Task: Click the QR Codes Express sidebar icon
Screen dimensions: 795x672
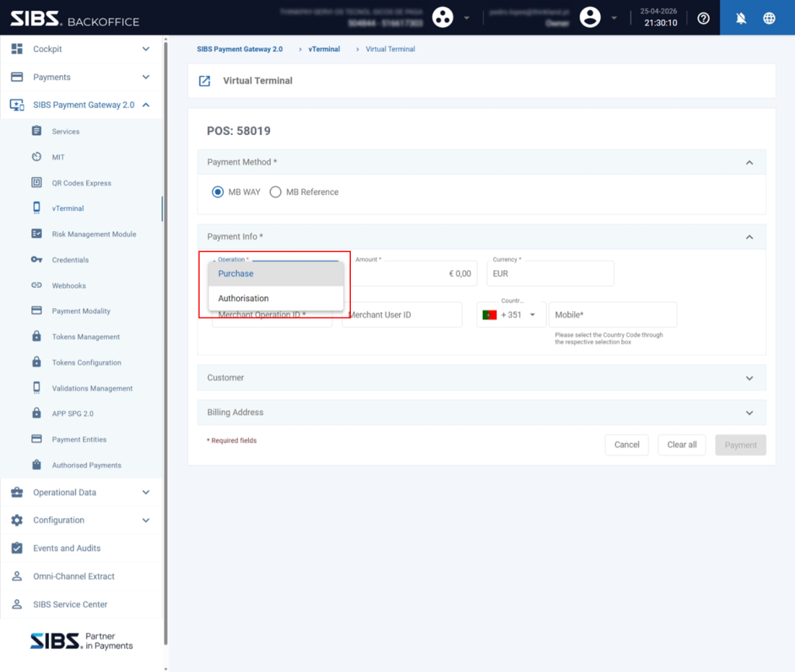Action: 36,182
